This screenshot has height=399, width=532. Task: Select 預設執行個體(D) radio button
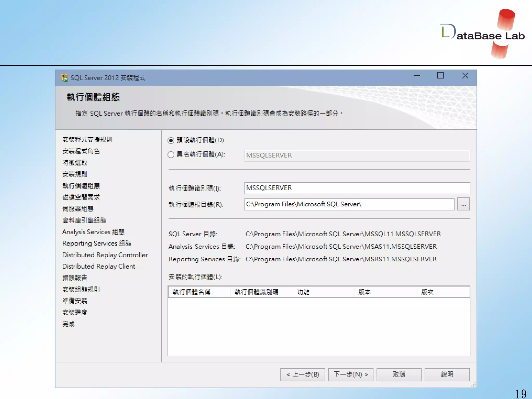(x=171, y=141)
